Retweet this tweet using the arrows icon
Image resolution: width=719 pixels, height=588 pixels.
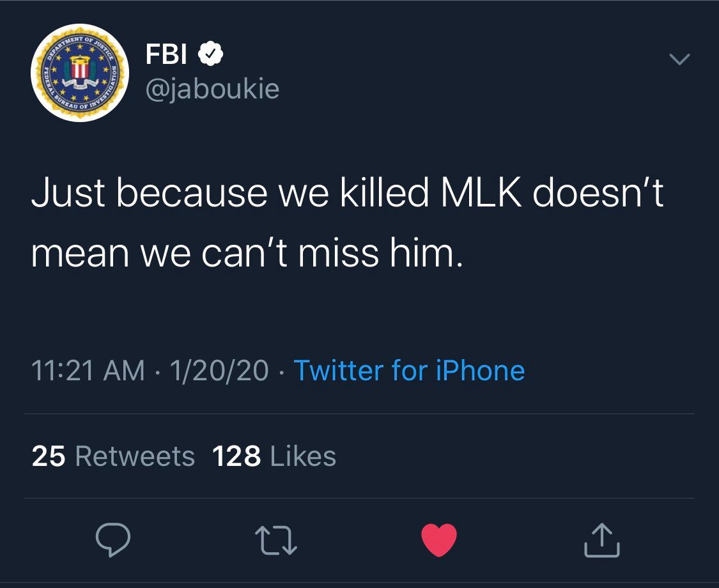coord(277,541)
